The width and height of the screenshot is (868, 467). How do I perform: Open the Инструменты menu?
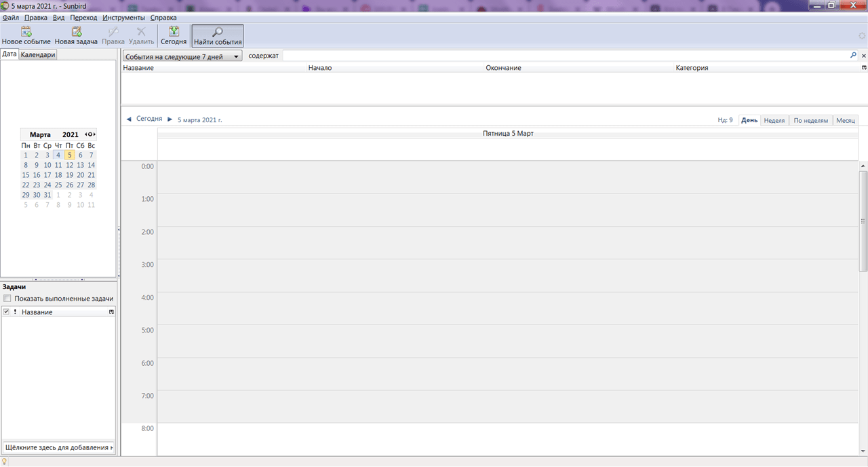coord(123,18)
